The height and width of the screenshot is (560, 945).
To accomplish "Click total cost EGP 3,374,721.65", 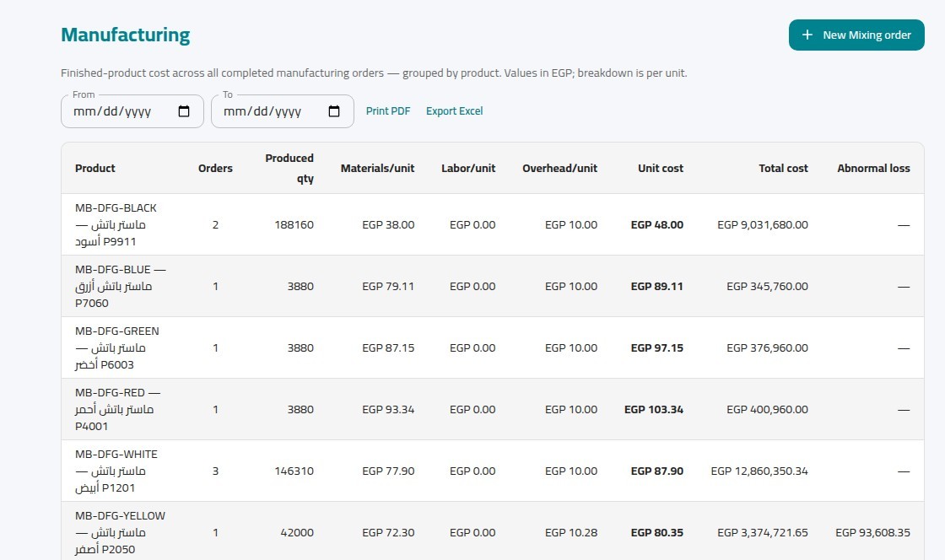I will [x=763, y=532].
